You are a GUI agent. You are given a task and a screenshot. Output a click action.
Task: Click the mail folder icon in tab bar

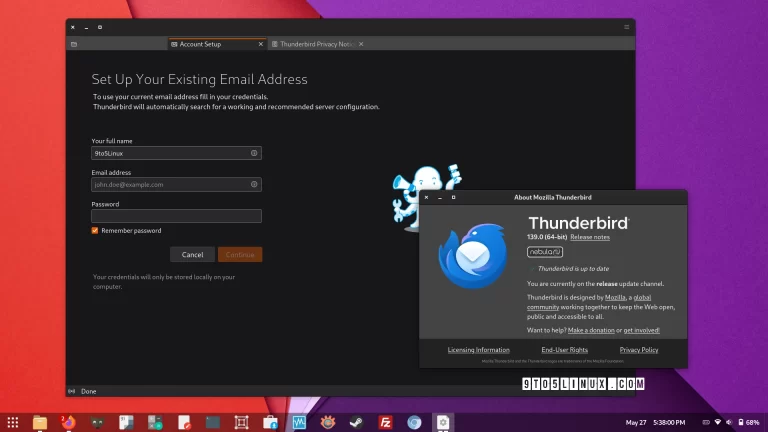(74, 44)
